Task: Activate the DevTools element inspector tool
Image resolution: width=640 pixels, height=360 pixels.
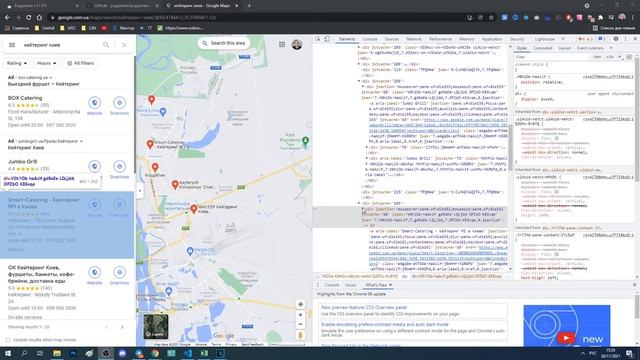Action: (318, 39)
